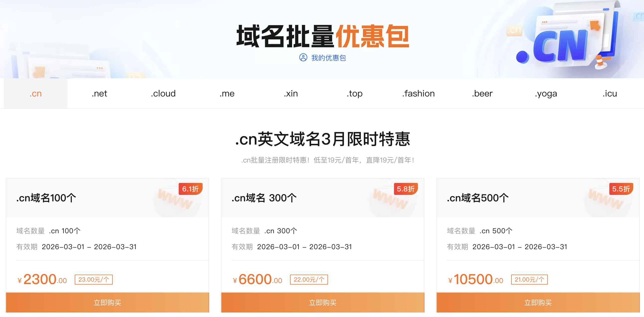Switch to the .net tab

click(99, 93)
